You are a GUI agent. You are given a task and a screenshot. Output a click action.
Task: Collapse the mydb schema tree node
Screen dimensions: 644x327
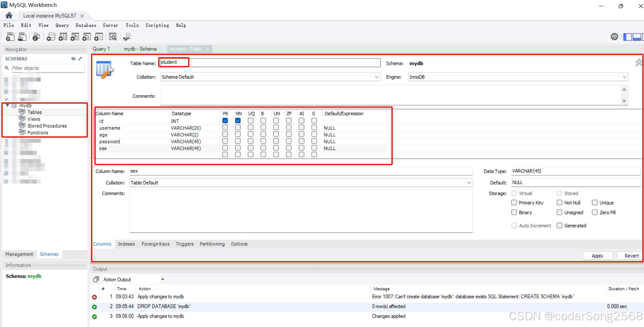click(x=7, y=105)
